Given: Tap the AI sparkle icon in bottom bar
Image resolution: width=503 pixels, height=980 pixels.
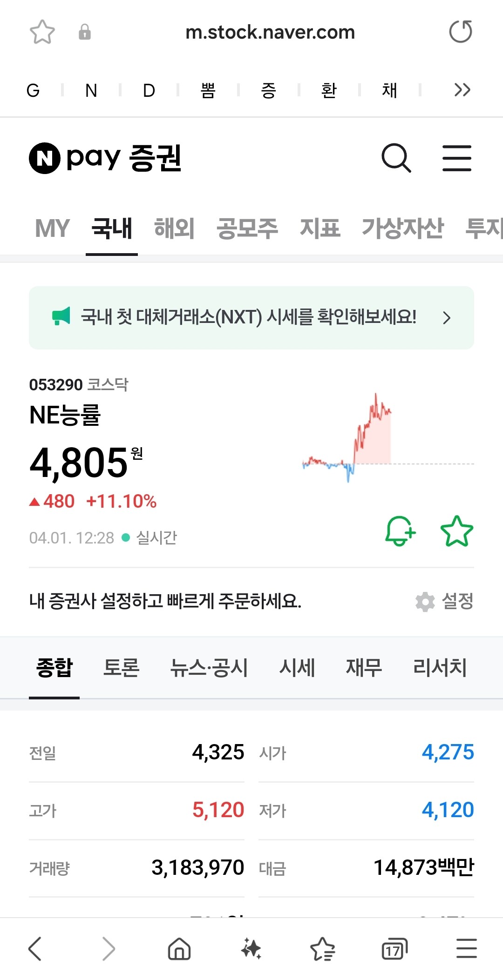Looking at the screenshot, I should coord(251,949).
